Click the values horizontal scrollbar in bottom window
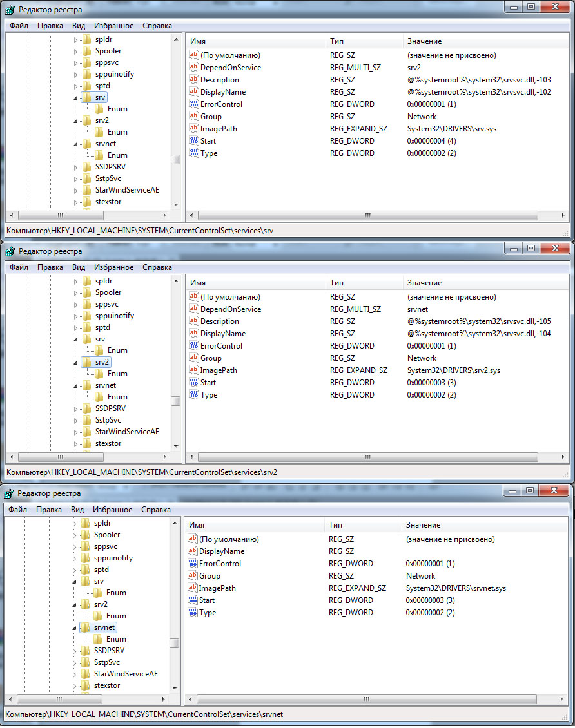The image size is (575, 728). (x=366, y=699)
